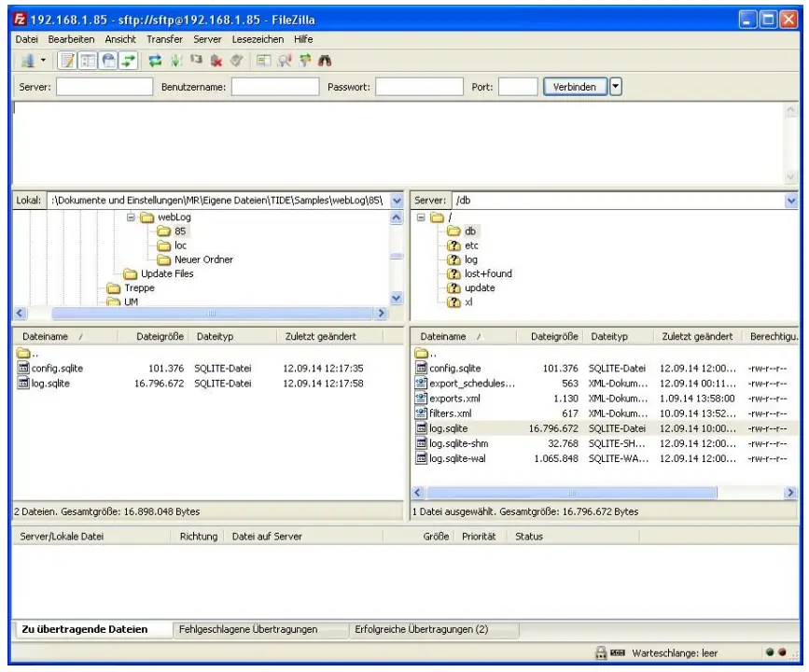Image resolution: width=809 pixels, height=672 pixels.
Task: Open the directory listing filters
Action: [x=265, y=62]
